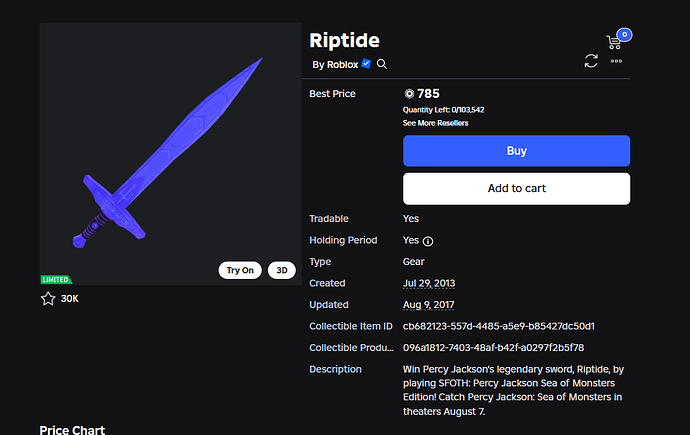The image size is (690, 435).
Task: Click the blue verified badge
Action: coord(366,64)
